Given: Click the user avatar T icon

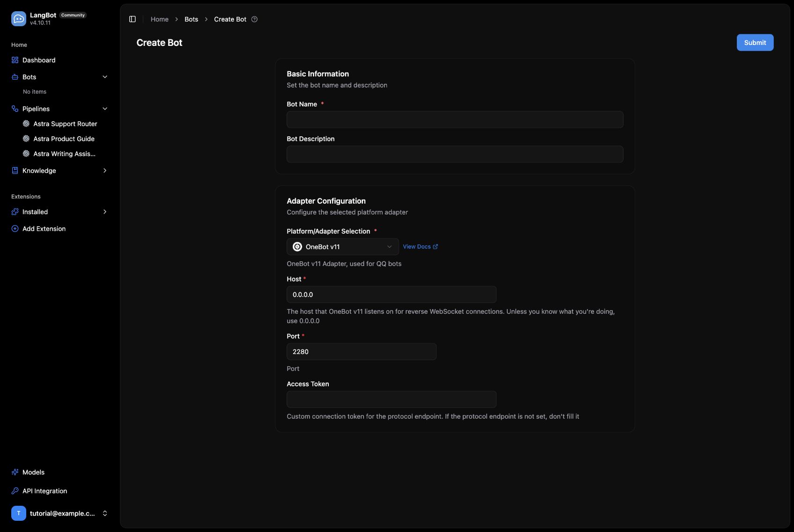Looking at the screenshot, I should [x=19, y=513].
